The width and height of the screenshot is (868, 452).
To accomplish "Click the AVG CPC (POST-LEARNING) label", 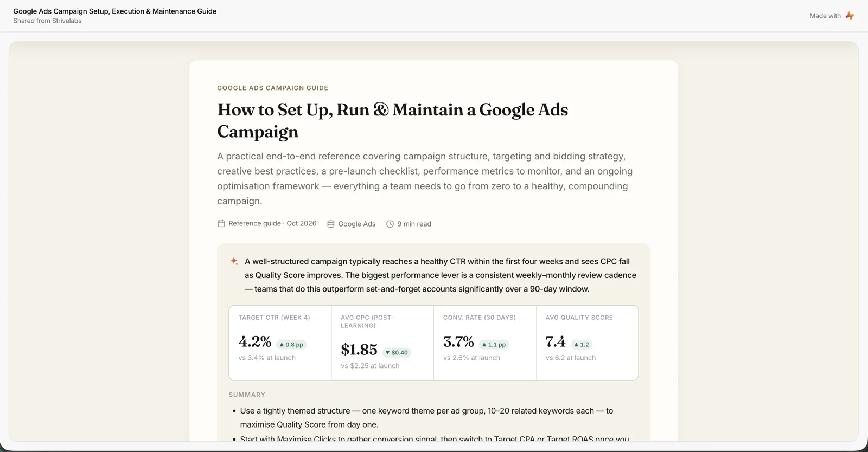I will click(367, 321).
